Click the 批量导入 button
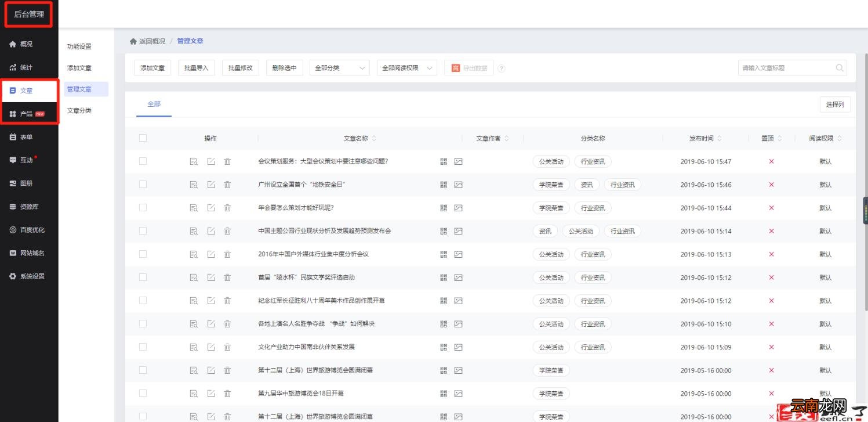The image size is (868, 422). click(x=196, y=68)
